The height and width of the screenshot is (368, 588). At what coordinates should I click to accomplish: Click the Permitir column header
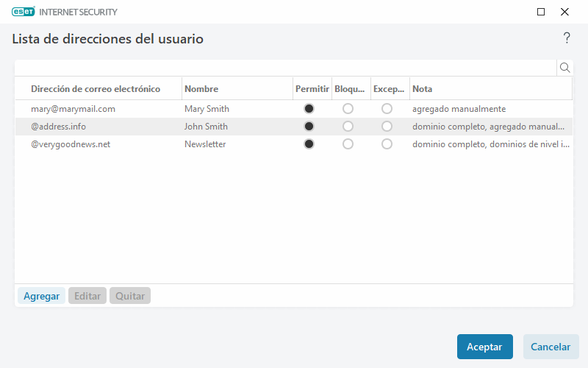(x=312, y=89)
